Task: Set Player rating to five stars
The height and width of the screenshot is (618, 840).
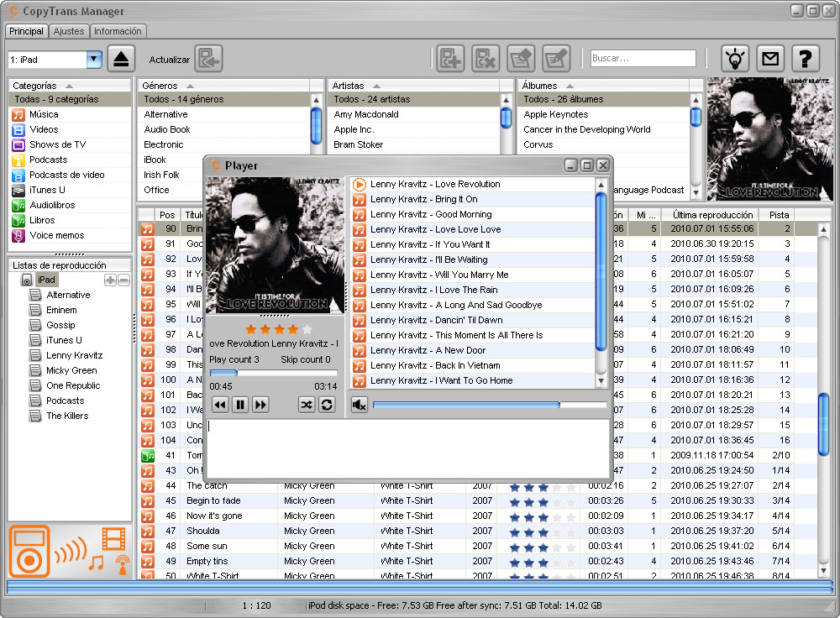Action: point(307,329)
